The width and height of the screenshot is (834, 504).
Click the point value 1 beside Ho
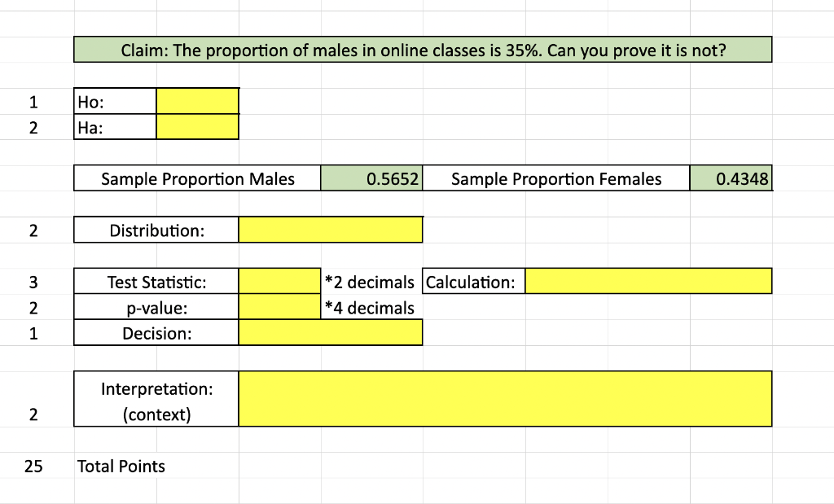(33, 102)
